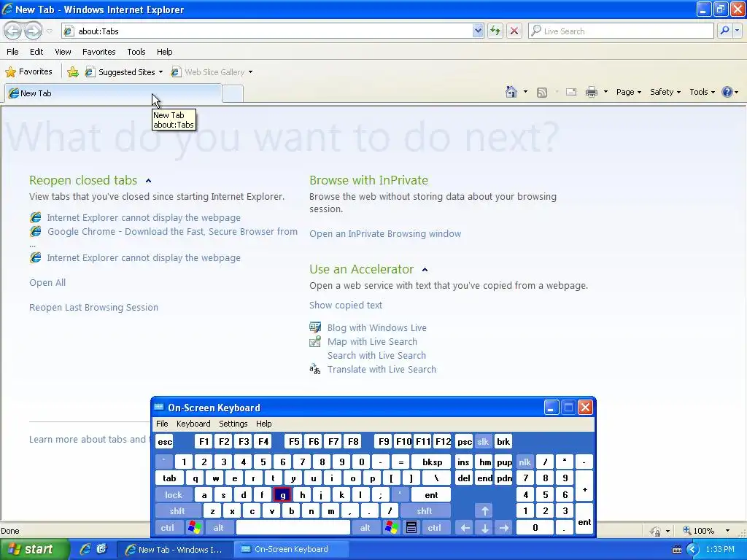
Task: Expand the Suggested Sites dropdown
Action: tap(160, 72)
